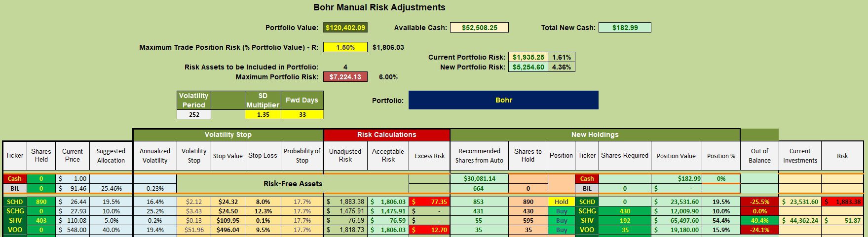This screenshot has height=237, width=868.
Task: Click BIL recommended shares 664
Action: tap(479, 188)
